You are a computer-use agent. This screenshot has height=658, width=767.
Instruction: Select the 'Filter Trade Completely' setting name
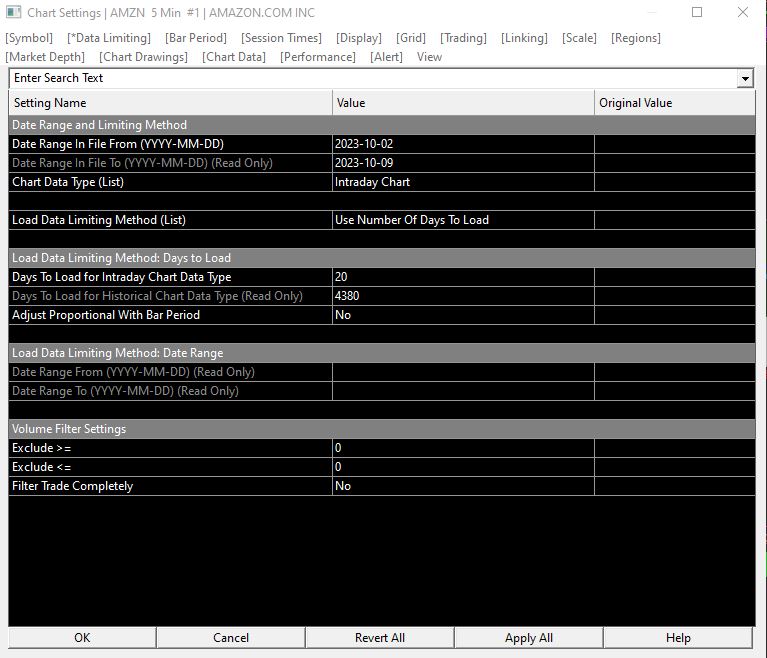[x=72, y=486]
